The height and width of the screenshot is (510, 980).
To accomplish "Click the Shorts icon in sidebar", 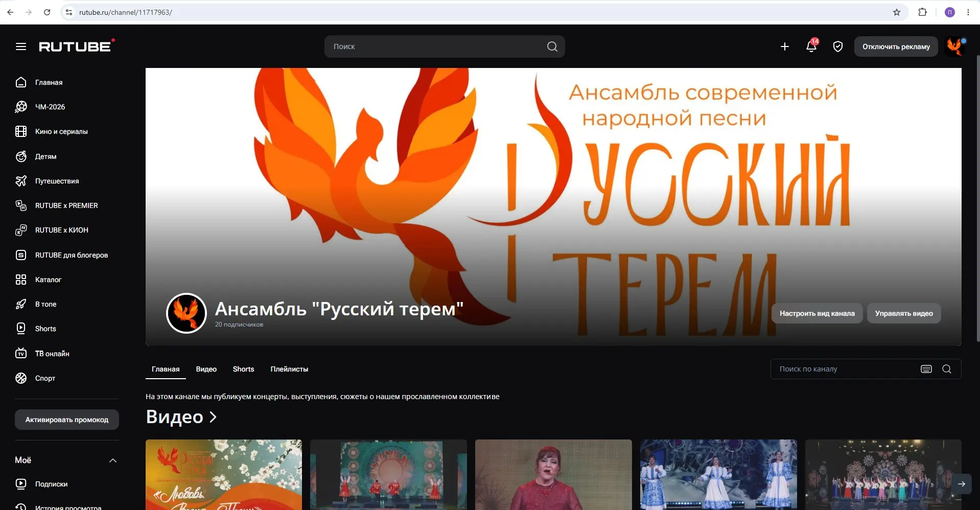I will pos(21,329).
